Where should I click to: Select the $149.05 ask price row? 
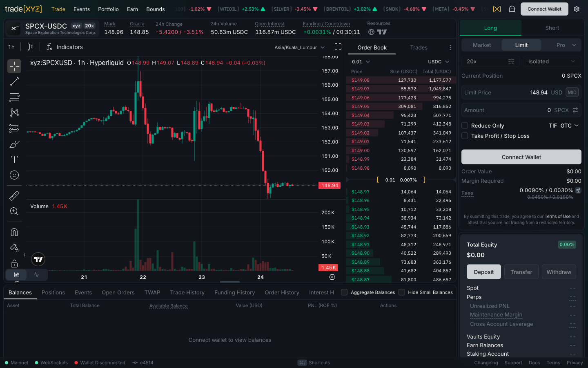tap(401, 106)
